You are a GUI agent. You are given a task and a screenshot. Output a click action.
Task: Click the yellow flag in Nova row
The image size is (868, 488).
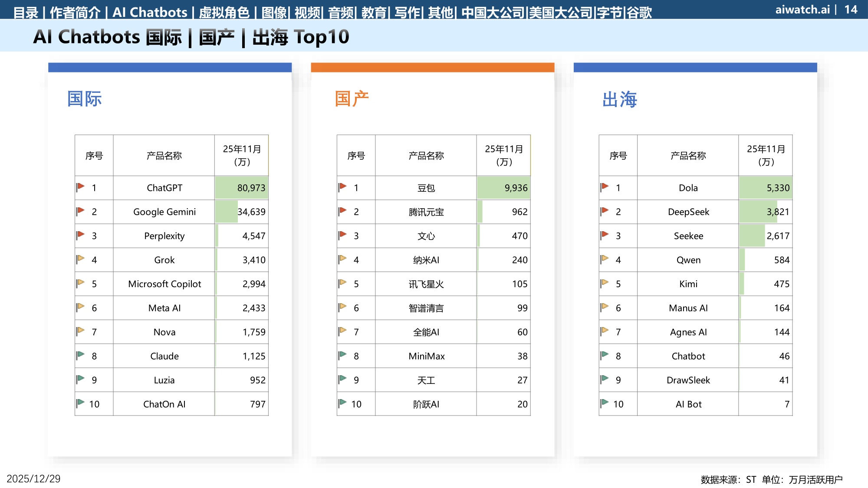(80, 331)
